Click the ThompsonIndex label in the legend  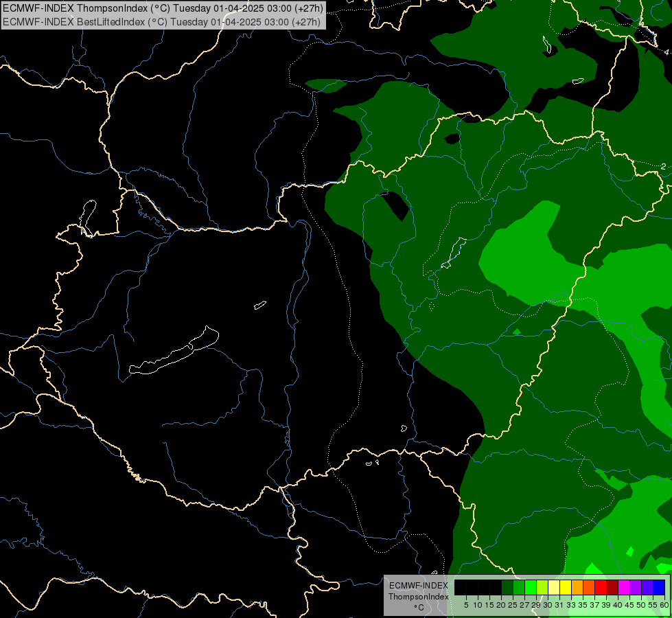418,597
